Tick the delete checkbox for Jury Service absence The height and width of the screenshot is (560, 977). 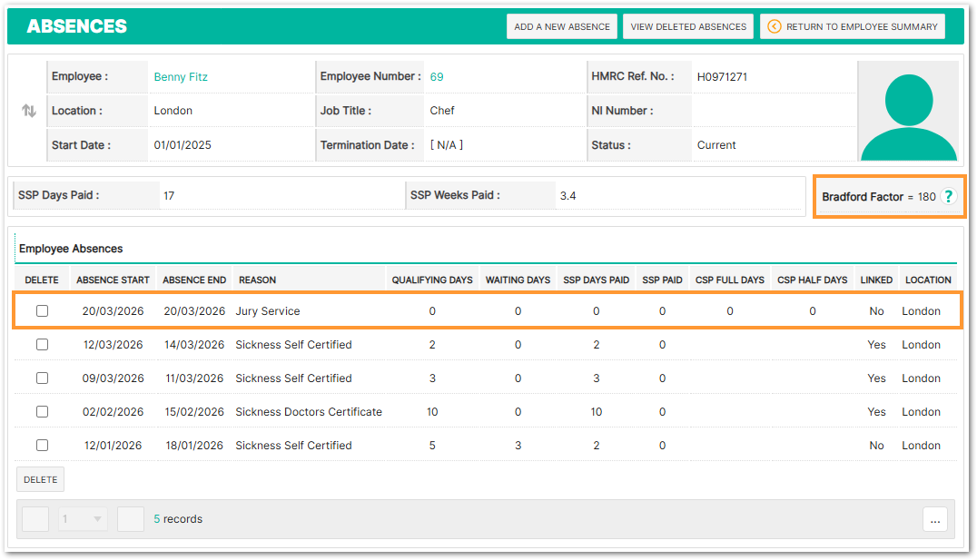[42, 311]
